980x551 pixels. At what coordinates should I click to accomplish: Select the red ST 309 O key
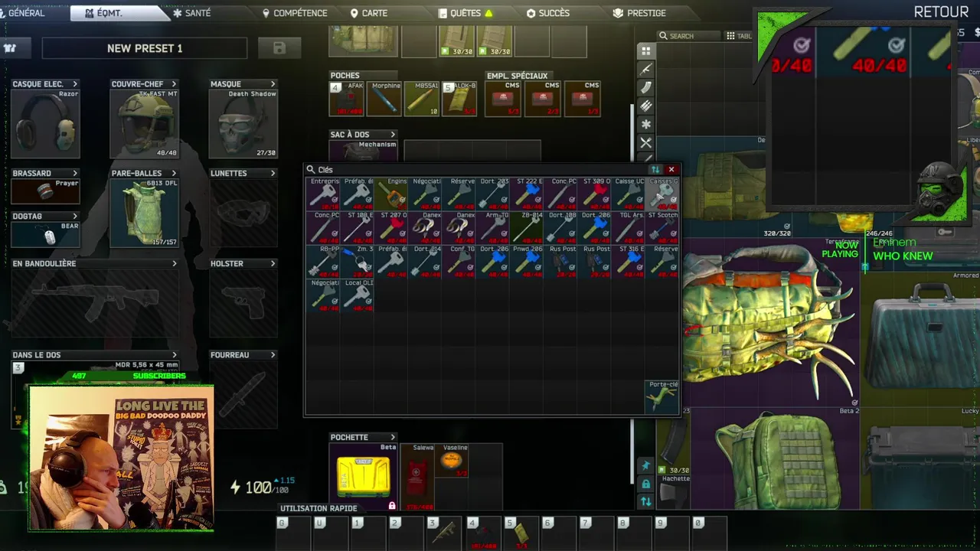[594, 194]
